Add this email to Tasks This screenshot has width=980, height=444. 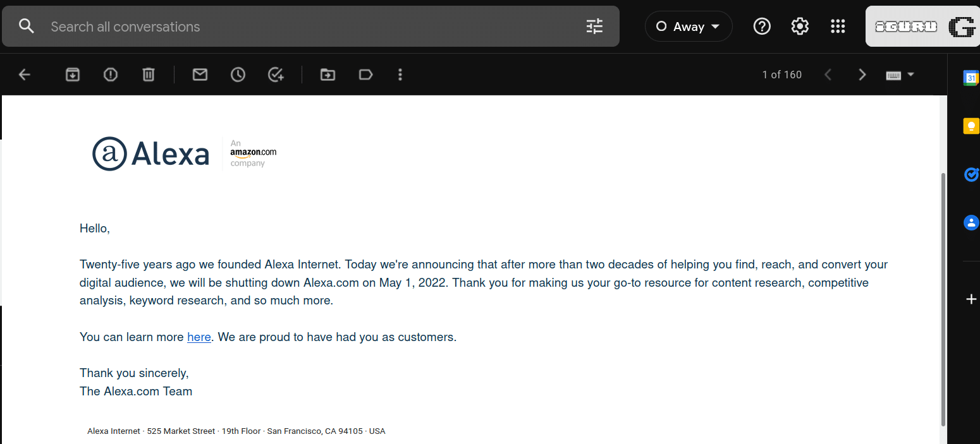point(276,74)
